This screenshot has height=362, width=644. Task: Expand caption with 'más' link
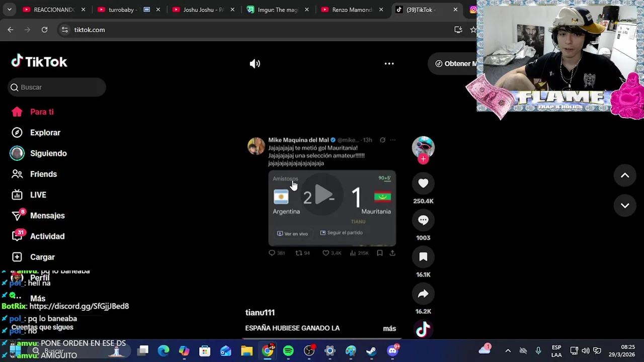click(389, 328)
